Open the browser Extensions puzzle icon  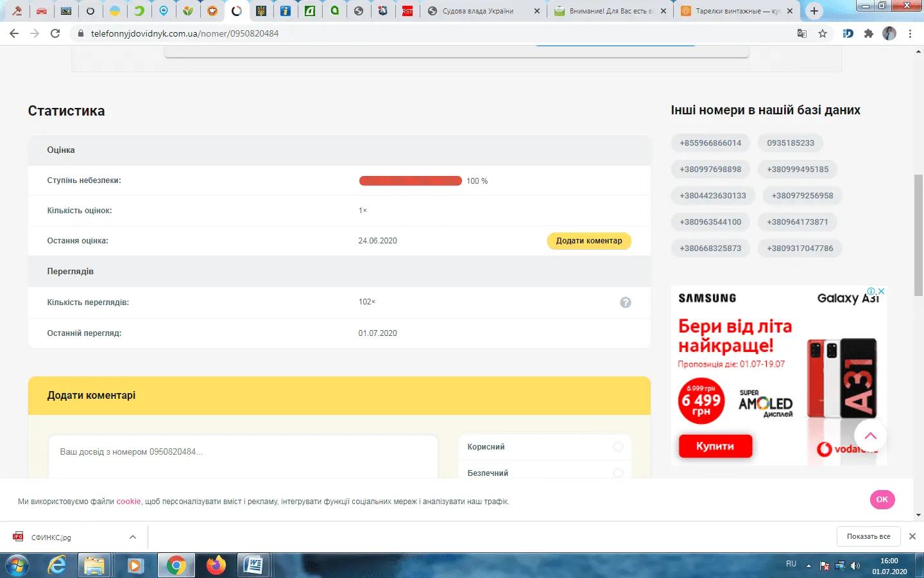pyautogui.click(x=868, y=33)
